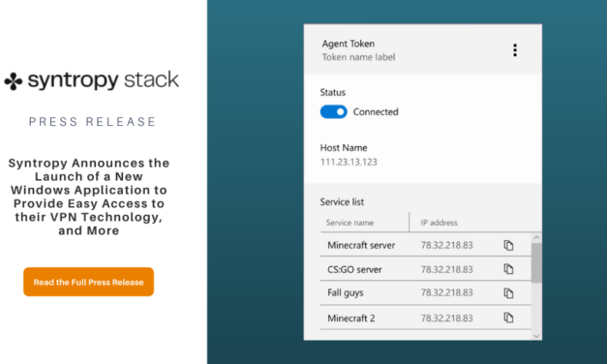Click the Service name column header

tap(349, 223)
